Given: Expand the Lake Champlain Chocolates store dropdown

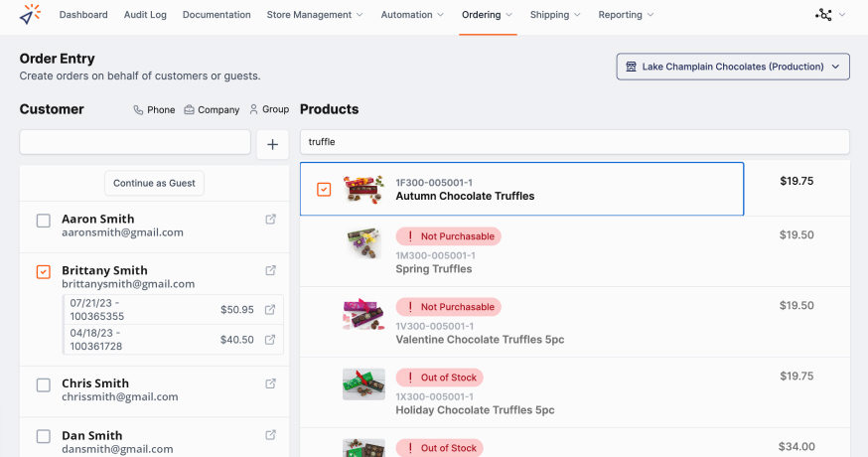Looking at the screenshot, I should (733, 67).
